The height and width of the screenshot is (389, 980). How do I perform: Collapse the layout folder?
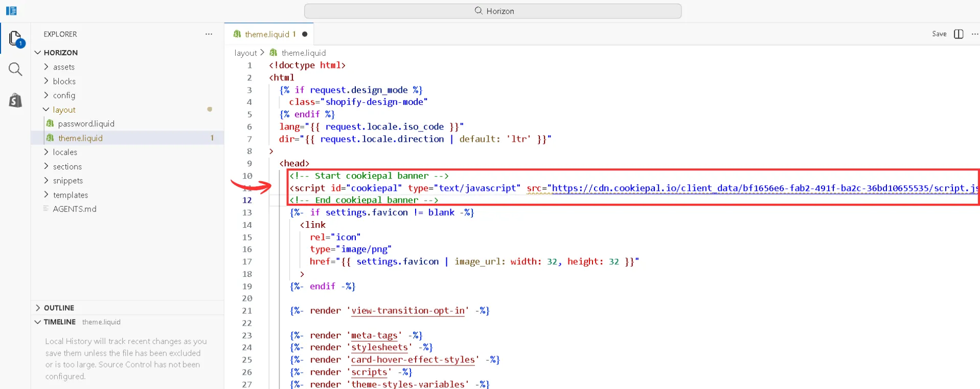click(x=47, y=110)
